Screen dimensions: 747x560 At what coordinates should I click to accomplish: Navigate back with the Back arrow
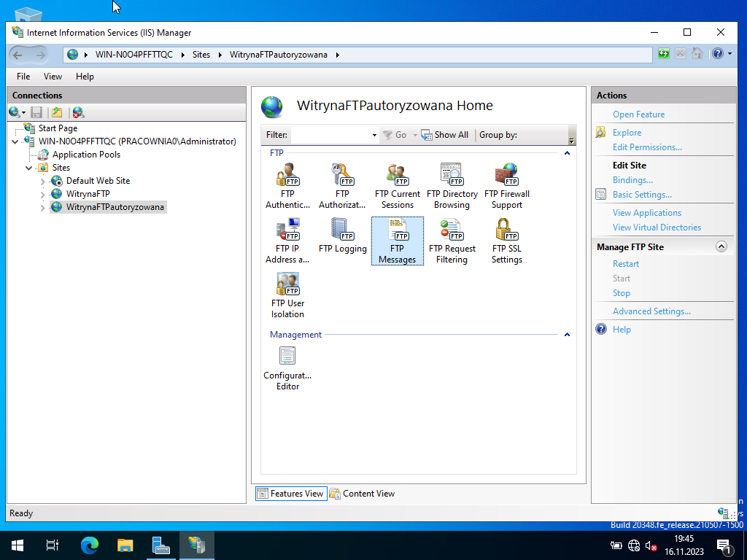point(18,55)
